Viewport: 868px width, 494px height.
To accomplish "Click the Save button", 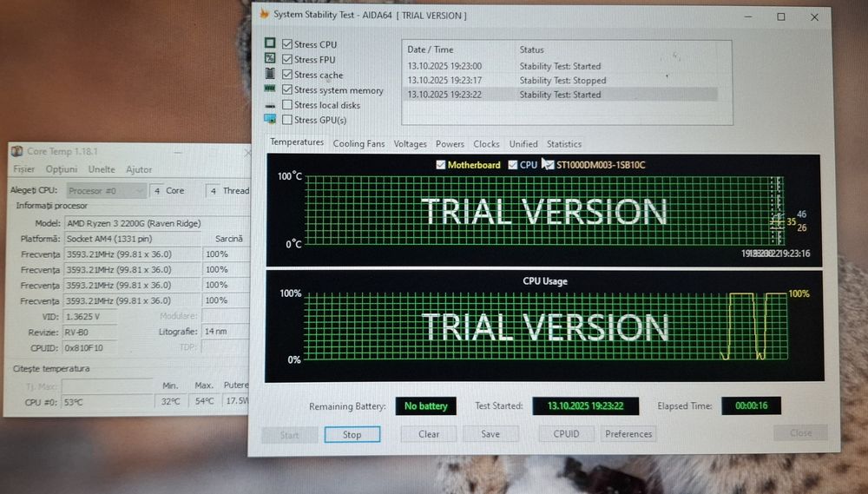I will [490, 433].
